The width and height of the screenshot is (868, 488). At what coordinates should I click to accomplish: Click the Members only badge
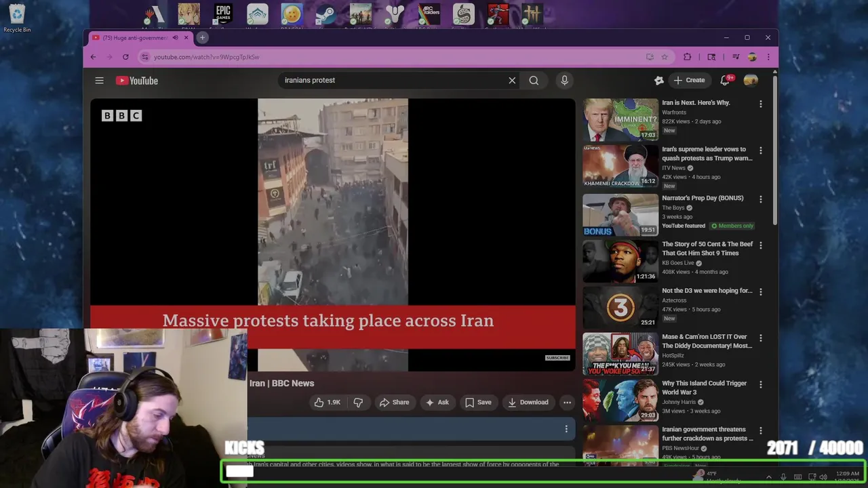(x=732, y=226)
